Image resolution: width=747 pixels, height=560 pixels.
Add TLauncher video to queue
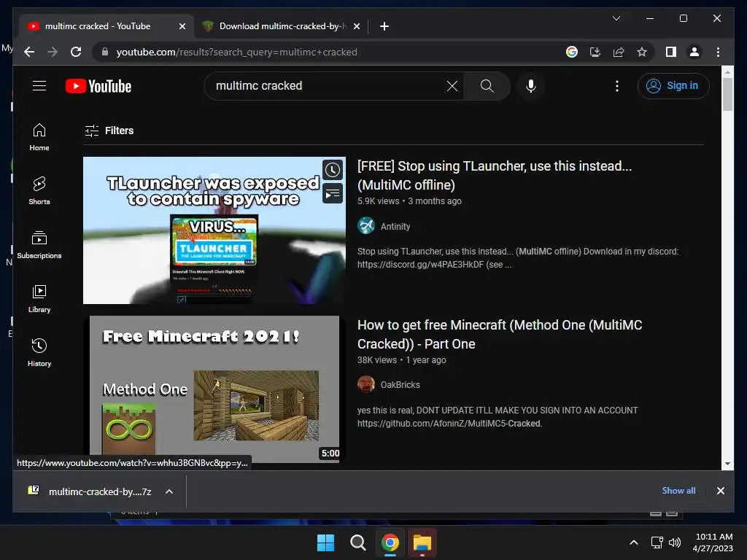[333, 194]
